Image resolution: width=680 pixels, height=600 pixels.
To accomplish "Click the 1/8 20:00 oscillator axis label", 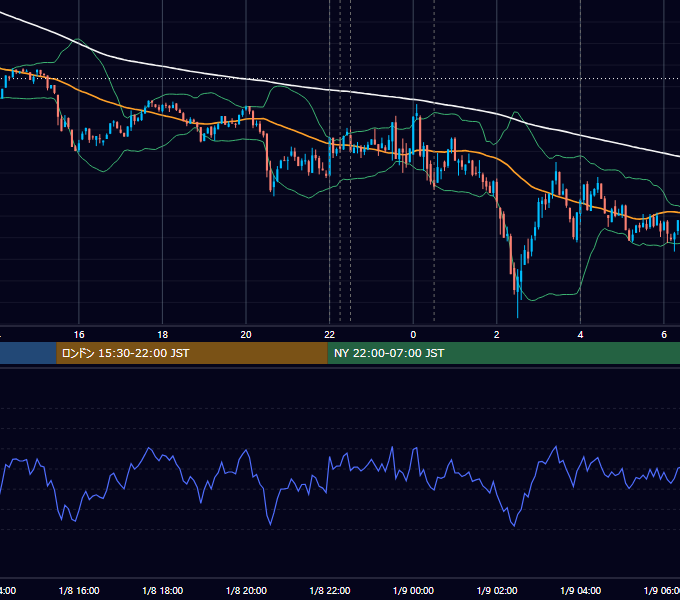I will pos(246,590).
